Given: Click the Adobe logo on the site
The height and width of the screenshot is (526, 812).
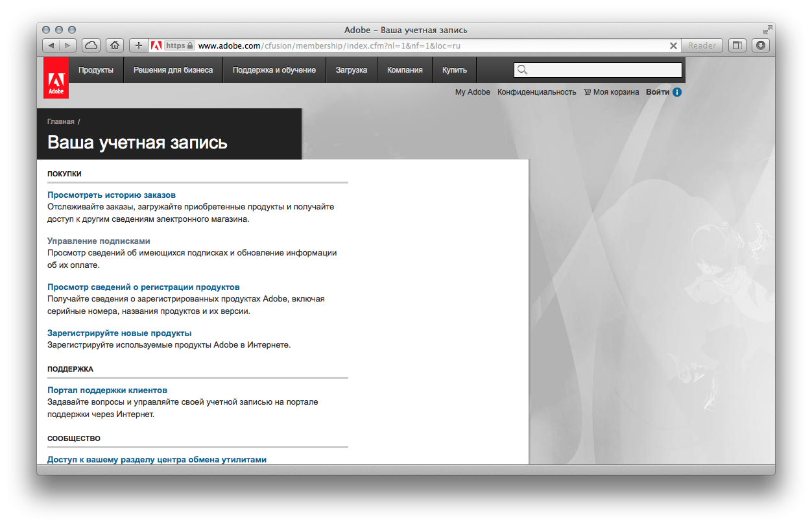Looking at the screenshot, I should click(56, 78).
